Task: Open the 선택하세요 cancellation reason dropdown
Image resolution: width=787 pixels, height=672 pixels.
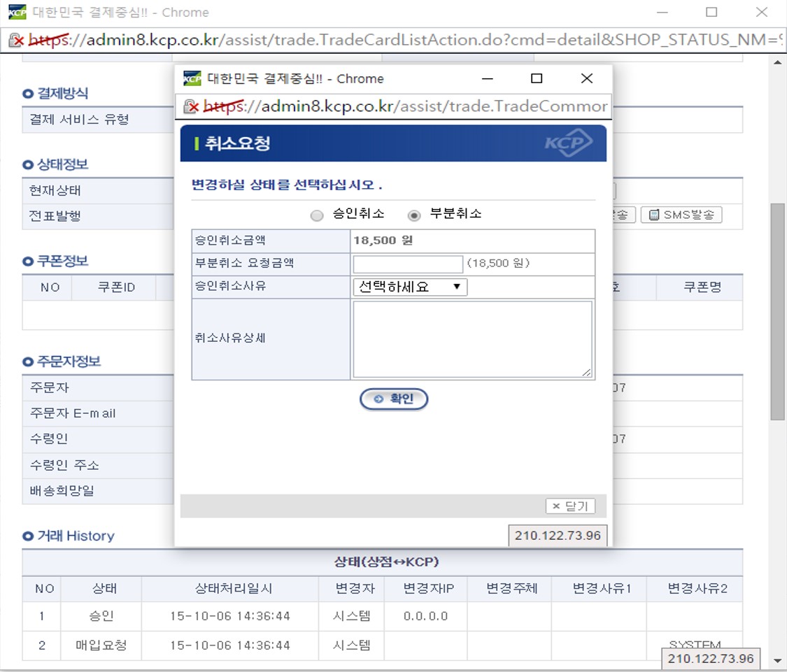Action: coord(409,287)
